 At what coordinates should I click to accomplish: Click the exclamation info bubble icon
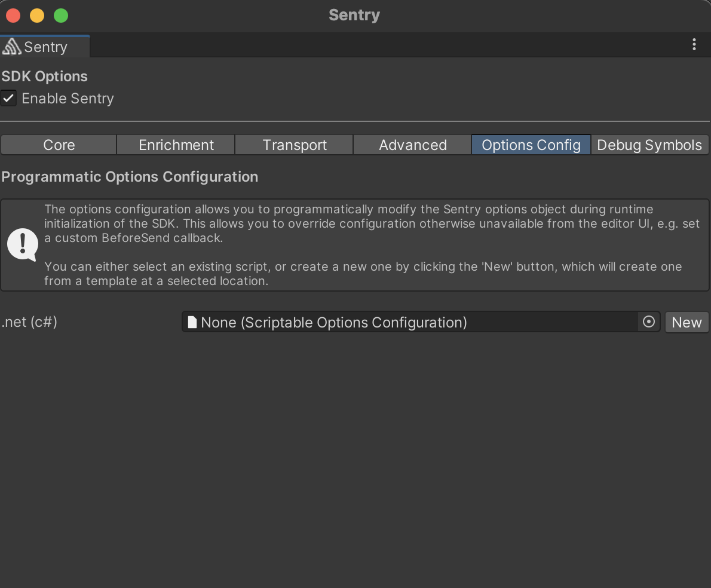[23, 245]
